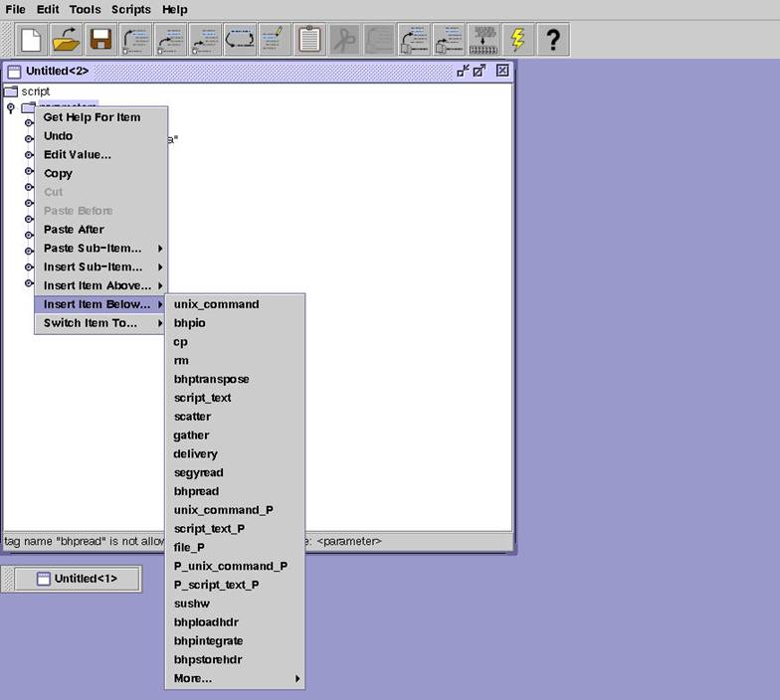Select Copy in the context menu
Image resolution: width=780 pixels, height=700 pixels.
(x=101, y=173)
